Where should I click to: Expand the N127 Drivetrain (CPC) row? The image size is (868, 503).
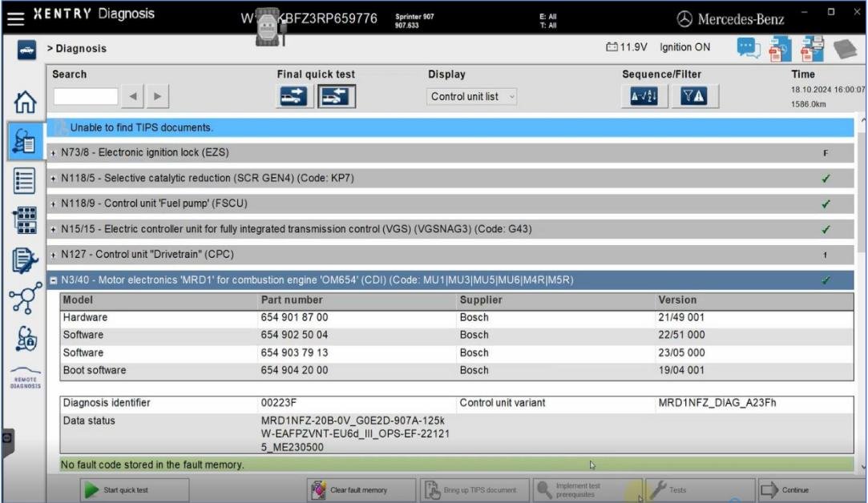pos(54,256)
